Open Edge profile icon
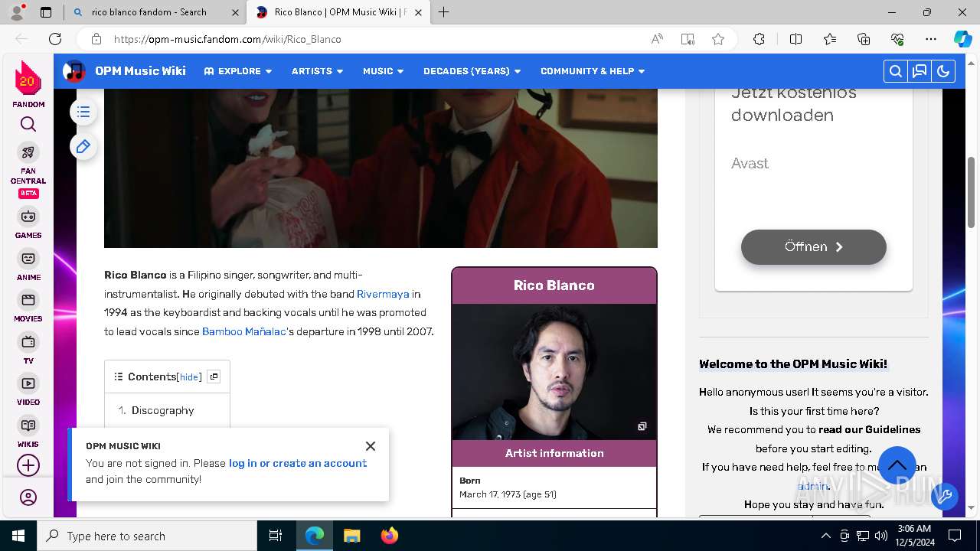The image size is (980, 551). (16, 12)
